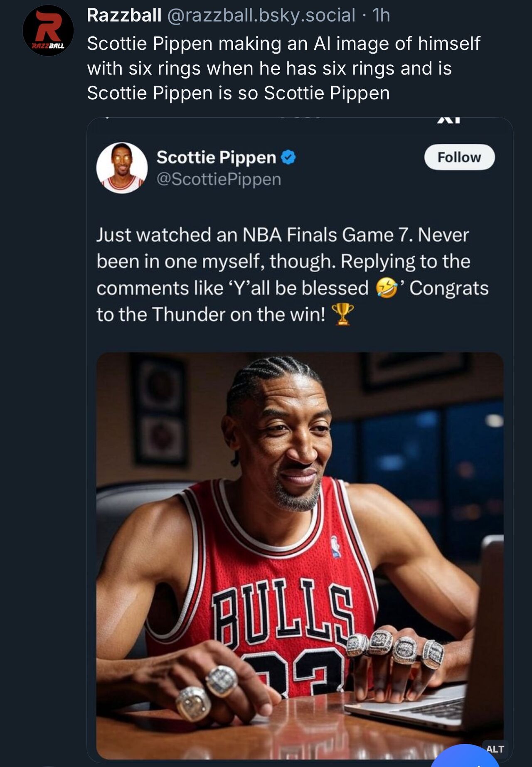Select the @ScottiePippen handle text

219,179
